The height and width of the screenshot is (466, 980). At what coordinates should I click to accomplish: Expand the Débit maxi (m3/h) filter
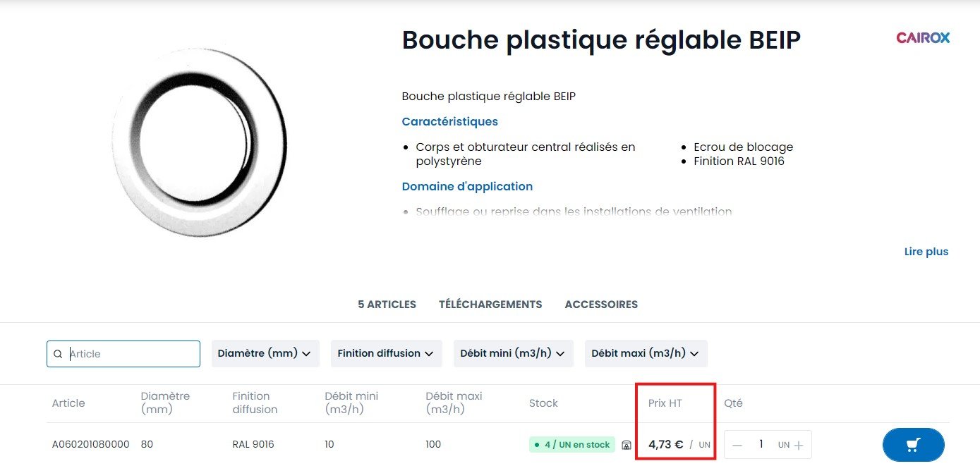646,353
